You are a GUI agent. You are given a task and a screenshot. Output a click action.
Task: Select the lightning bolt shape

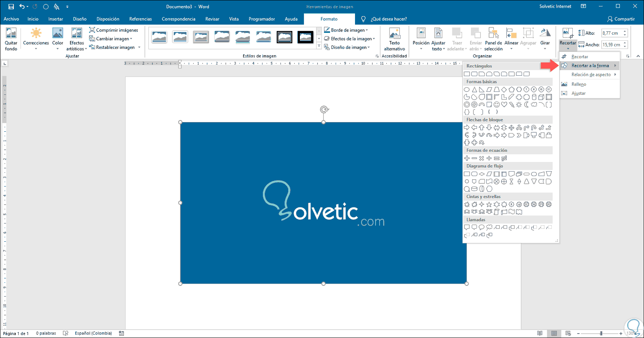512,105
